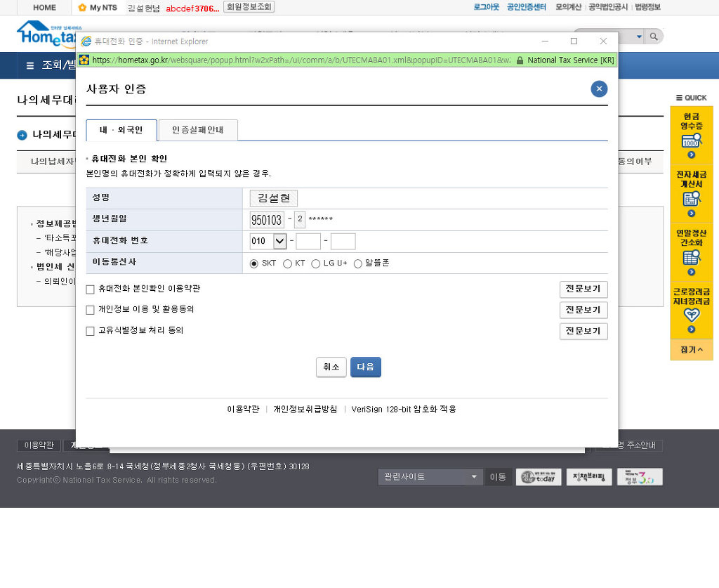
Task: Click 개인정보취급방침 link in dialog footer
Action: click(305, 409)
